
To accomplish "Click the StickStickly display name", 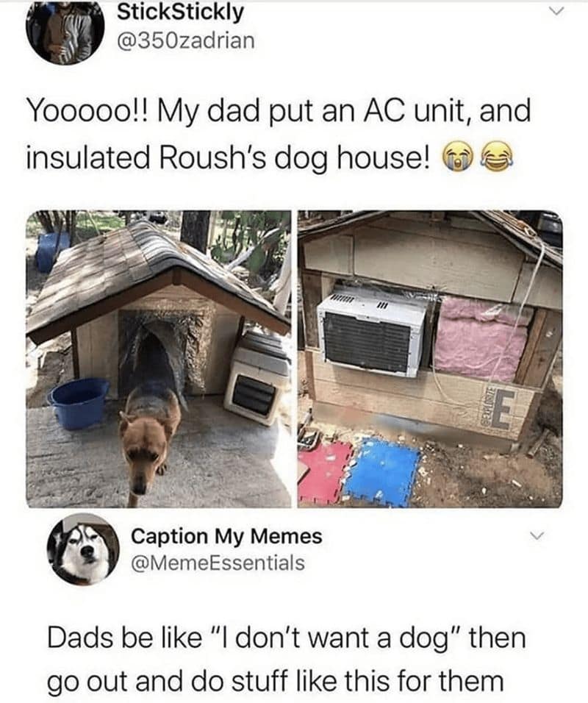I will pyautogui.click(x=180, y=12).
